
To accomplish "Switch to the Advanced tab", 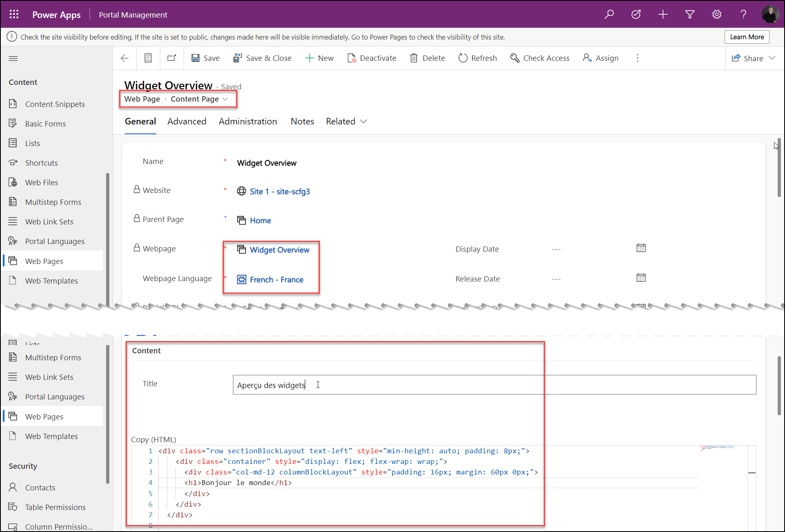I will 186,122.
